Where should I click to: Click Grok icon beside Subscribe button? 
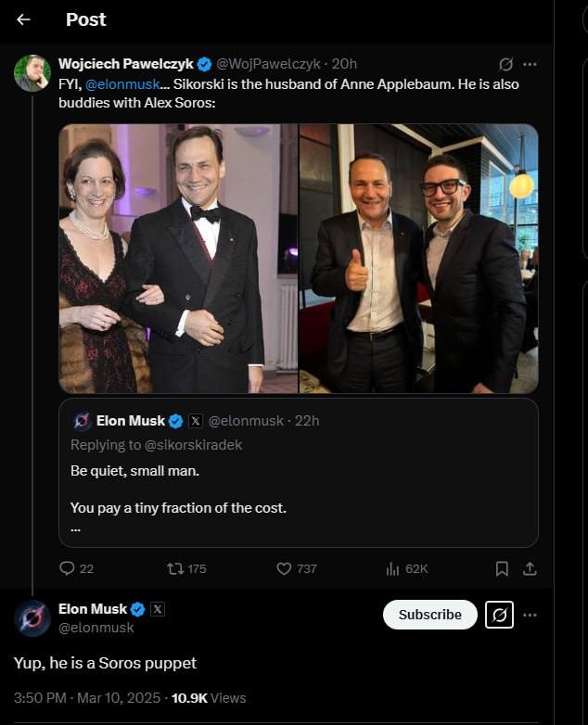499,615
